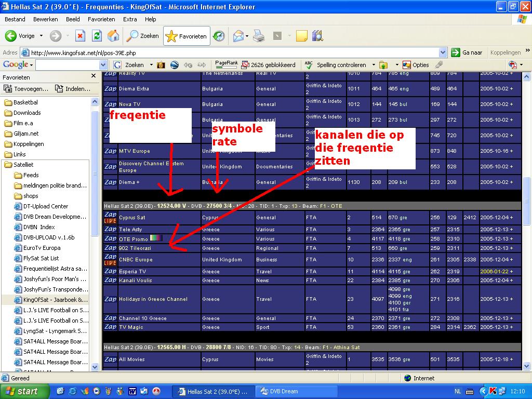Open the KingOfSat - Jaarboek favorite
The height and width of the screenshot is (399, 532).
click(x=51, y=300)
